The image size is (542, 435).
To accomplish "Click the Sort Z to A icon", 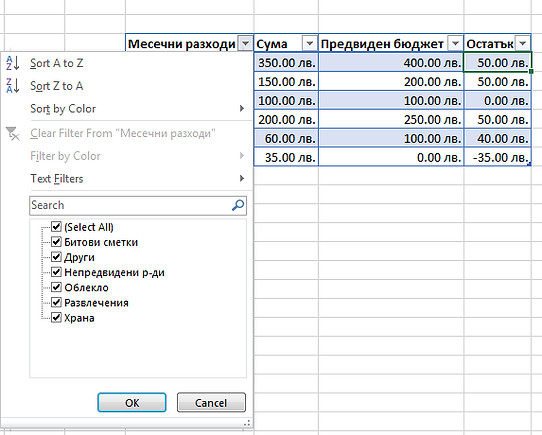I will coord(13,86).
